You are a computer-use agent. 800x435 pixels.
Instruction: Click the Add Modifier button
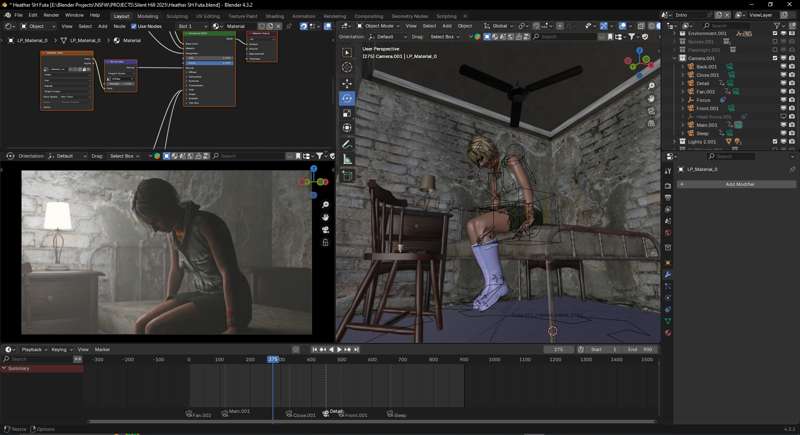click(x=739, y=184)
